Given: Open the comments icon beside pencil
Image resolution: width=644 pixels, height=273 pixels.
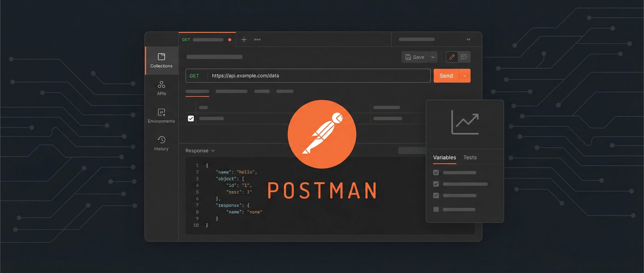Looking at the screenshot, I should (x=464, y=57).
